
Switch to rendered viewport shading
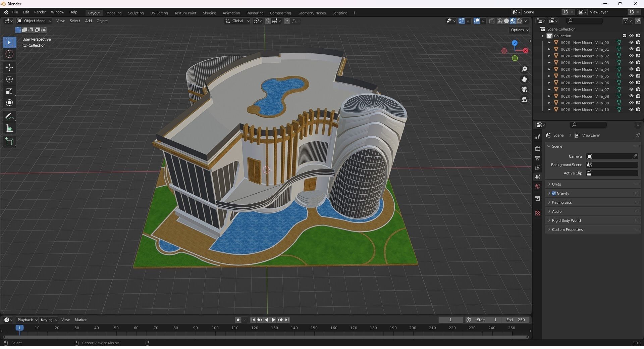tap(519, 21)
